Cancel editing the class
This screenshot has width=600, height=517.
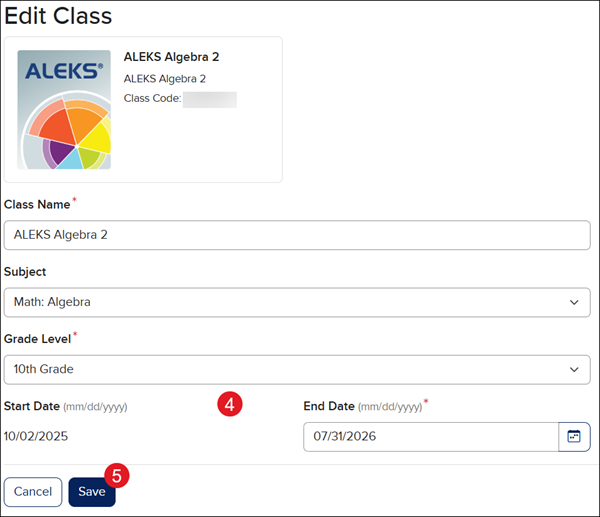(33, 492)
